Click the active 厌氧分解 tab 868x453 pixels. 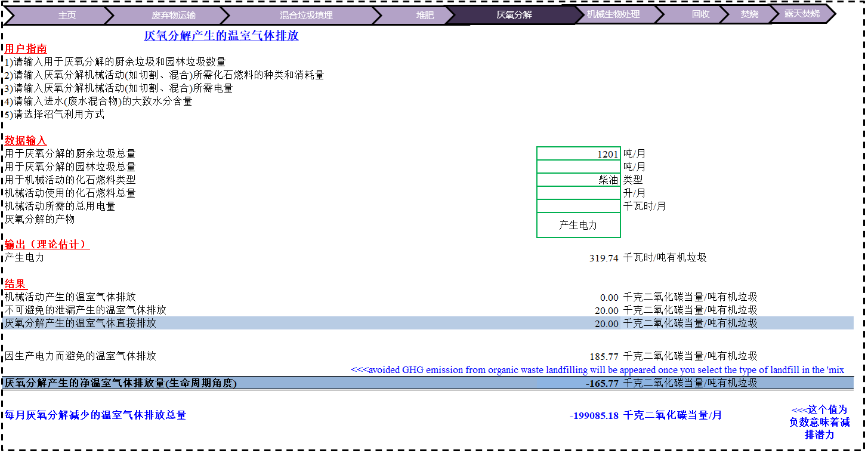[x=513, y=15]
